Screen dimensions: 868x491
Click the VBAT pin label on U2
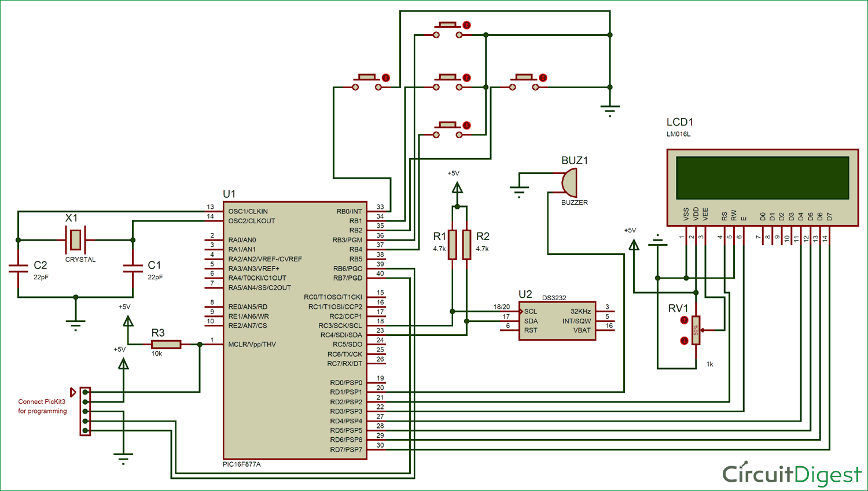(581, 330)
